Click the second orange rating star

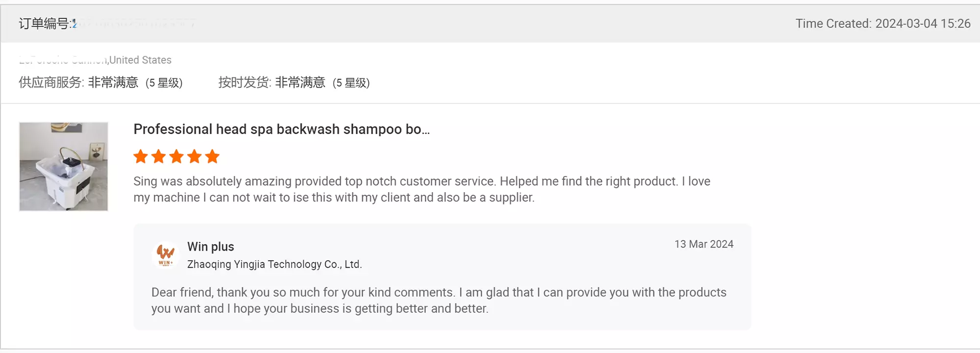159,157
